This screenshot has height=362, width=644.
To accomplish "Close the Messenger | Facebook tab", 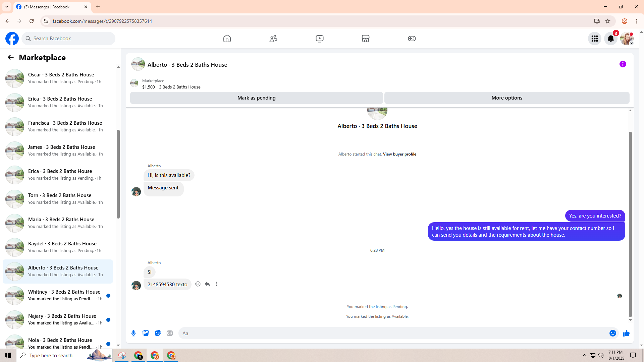I will [x=86, y=7].
